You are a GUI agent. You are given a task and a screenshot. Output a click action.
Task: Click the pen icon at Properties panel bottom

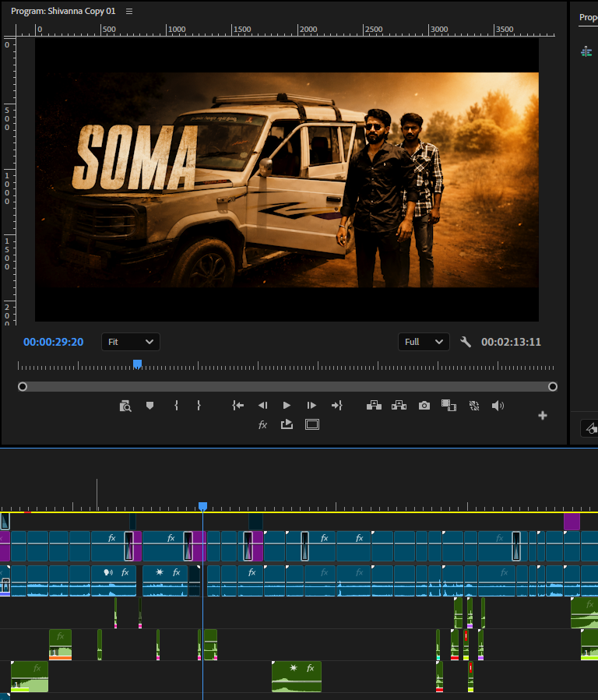pyautogui.click(x=591, y=428)
